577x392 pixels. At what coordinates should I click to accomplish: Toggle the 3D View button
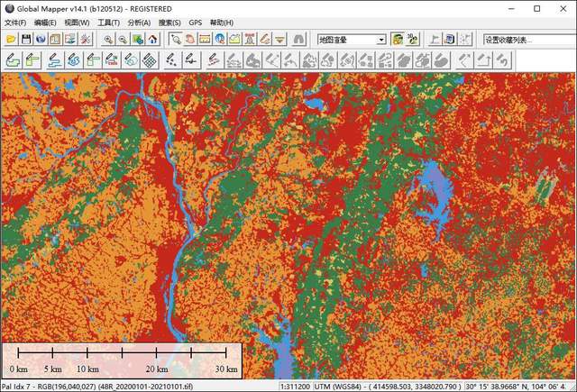click(x=411, y=40)
